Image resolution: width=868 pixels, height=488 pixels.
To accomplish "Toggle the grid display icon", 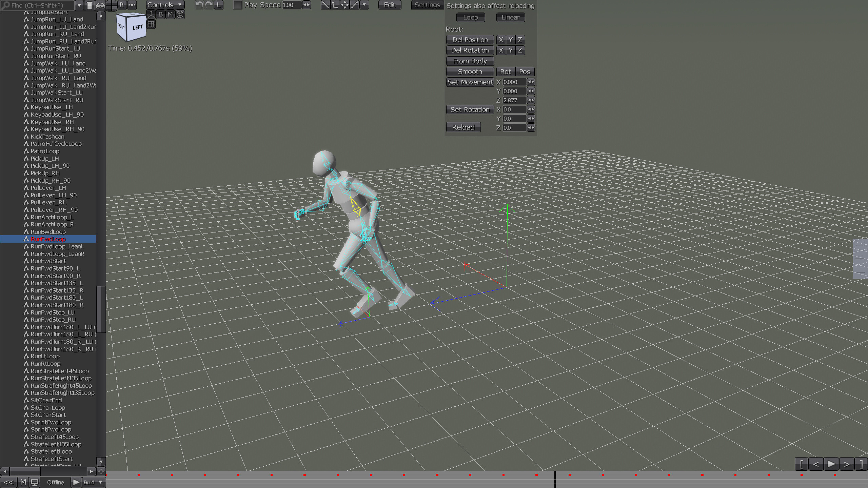I will coord(151,23).
